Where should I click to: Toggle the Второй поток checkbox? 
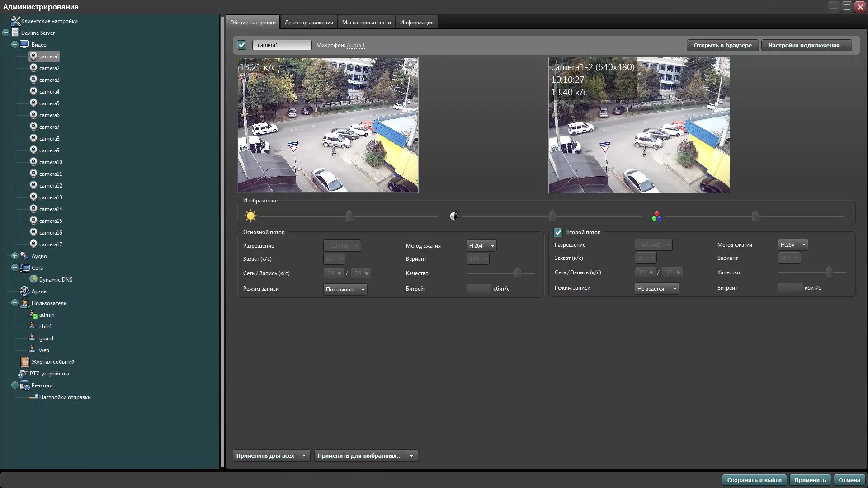[x=558, y=232]
